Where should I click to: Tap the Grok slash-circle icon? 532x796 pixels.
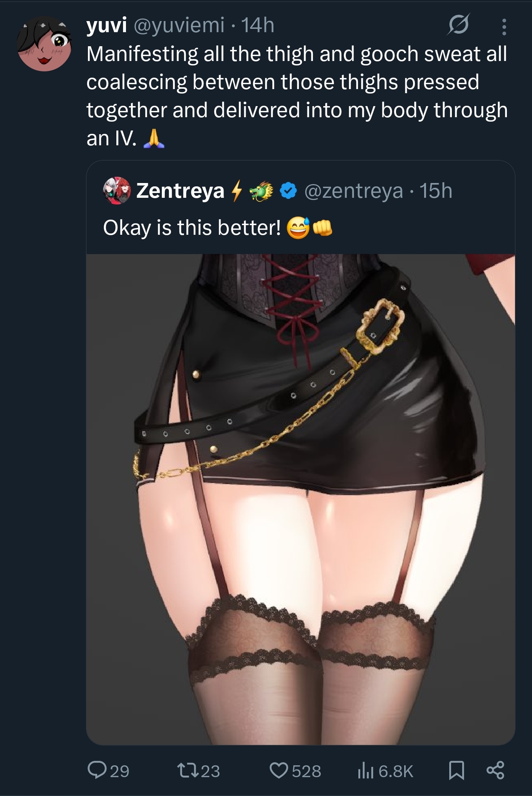[x=459, y=25]
